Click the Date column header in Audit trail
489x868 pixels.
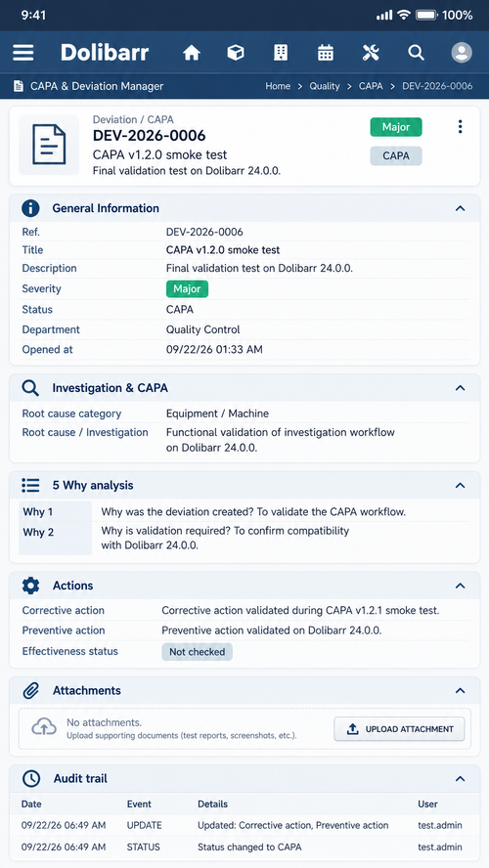click(31, 804)
